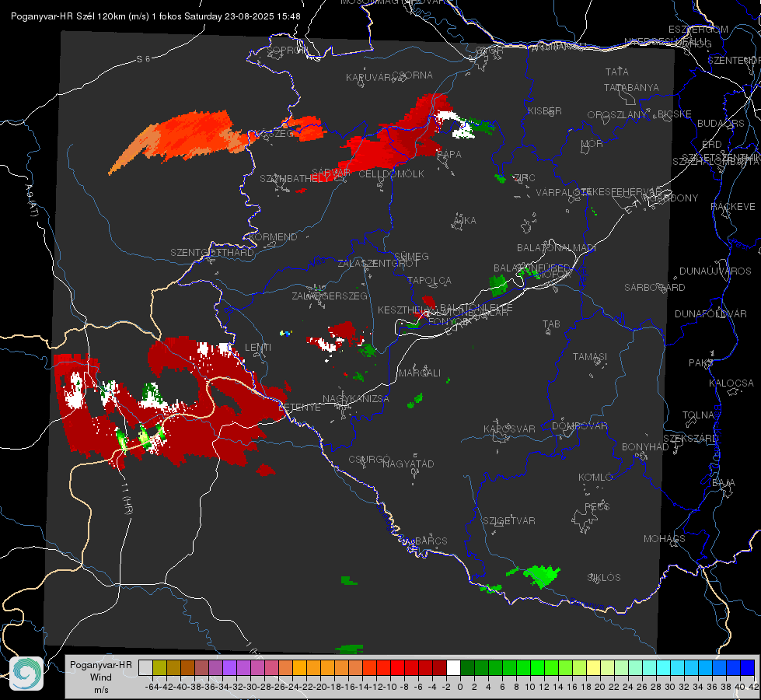Click the TOLNA label
This screenshot has height=700, width=761.
pos(698,415)
